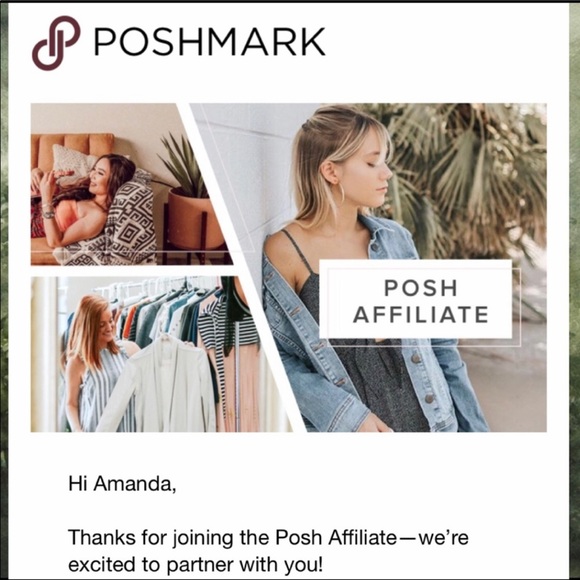Viewport: 580px width, 580px height.
Task: Click the Poshmark interlocking P logo icon
Action: click(56, 43)
